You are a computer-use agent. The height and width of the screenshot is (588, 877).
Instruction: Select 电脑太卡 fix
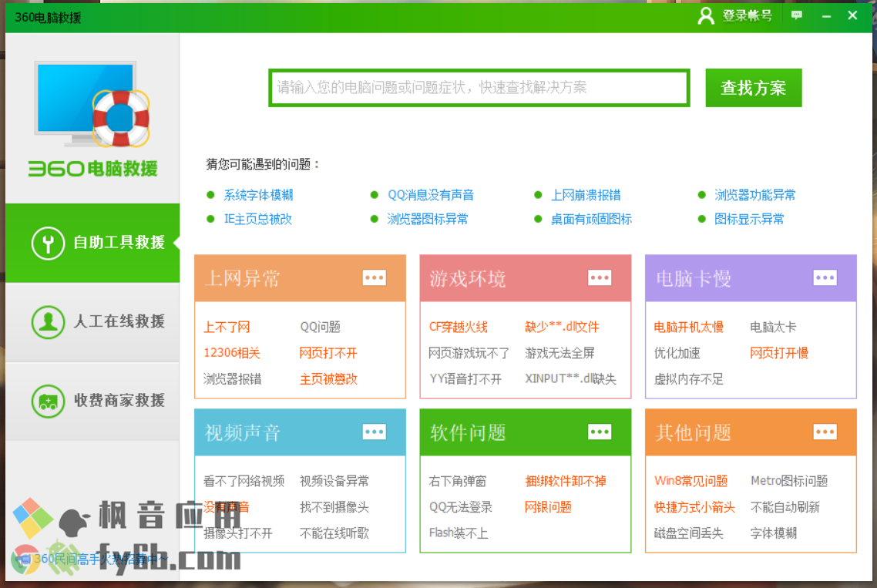pos(773,328)
